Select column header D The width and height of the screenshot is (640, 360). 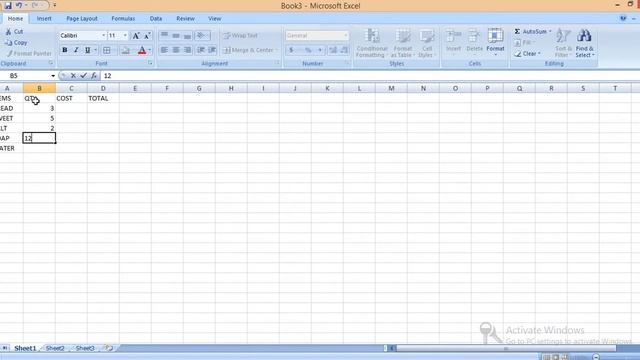(103, 88)
